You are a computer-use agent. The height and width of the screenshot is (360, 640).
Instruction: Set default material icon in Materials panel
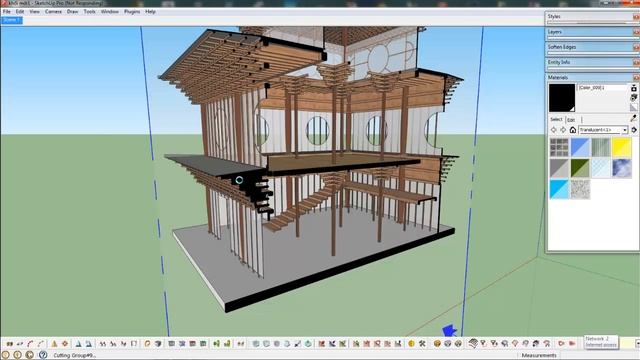[x=633, y=107]
